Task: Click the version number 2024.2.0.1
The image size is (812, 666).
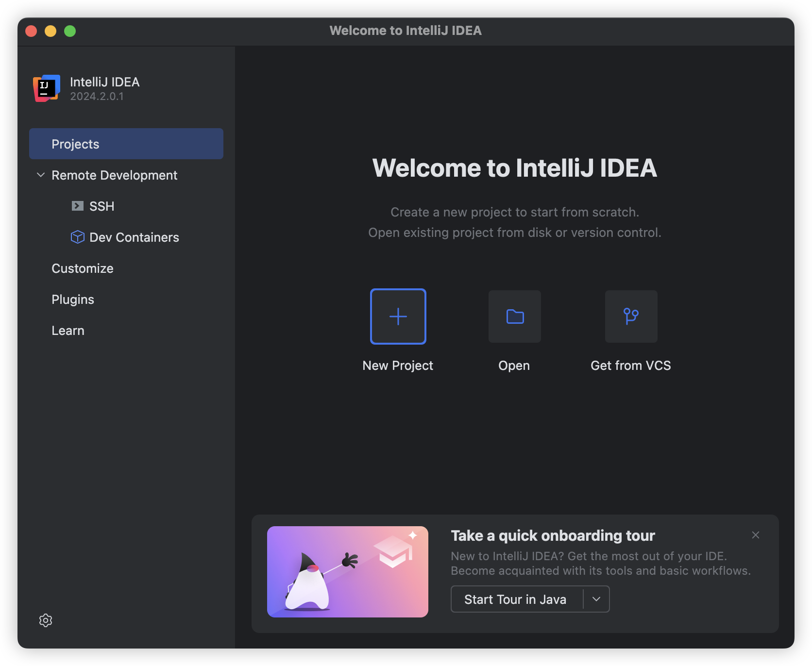Action: [x=97, y=97]
